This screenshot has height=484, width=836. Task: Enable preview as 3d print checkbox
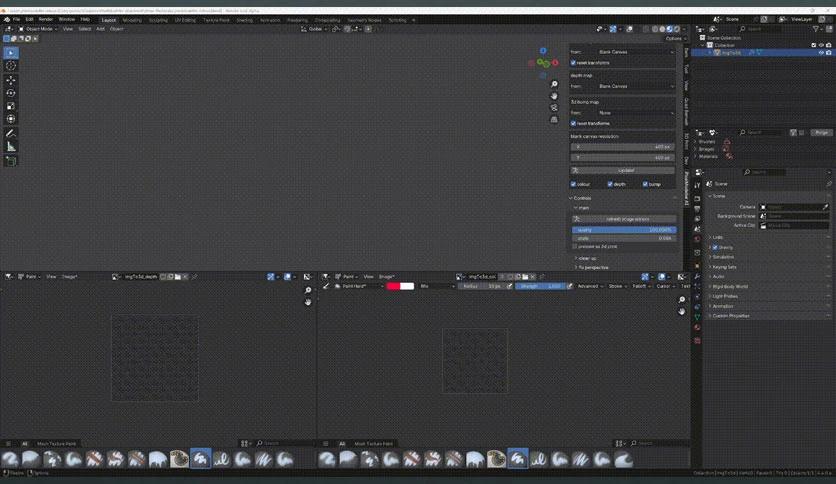pyautogui.click(x=575, y=247)
